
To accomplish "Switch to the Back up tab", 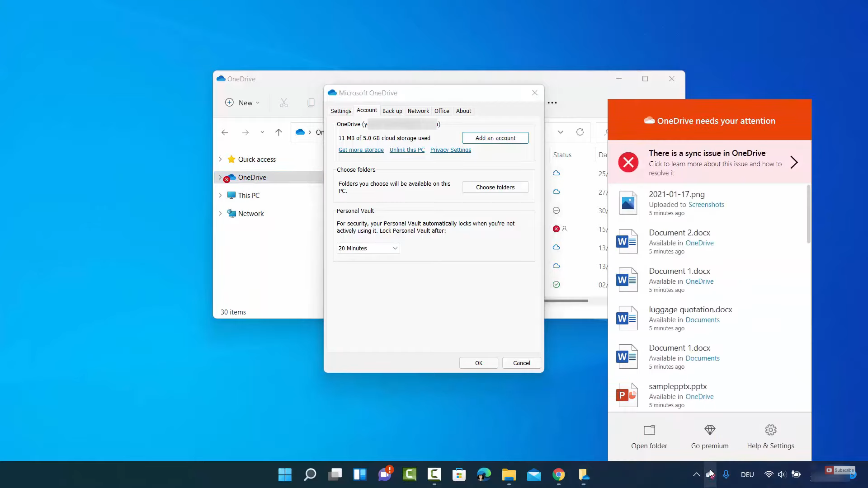I will coord(392,111).
